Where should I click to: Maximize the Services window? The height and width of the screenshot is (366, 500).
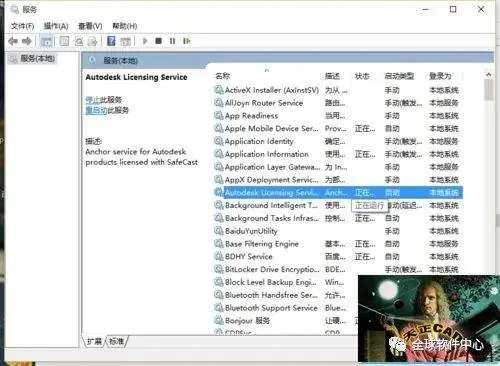453,9
